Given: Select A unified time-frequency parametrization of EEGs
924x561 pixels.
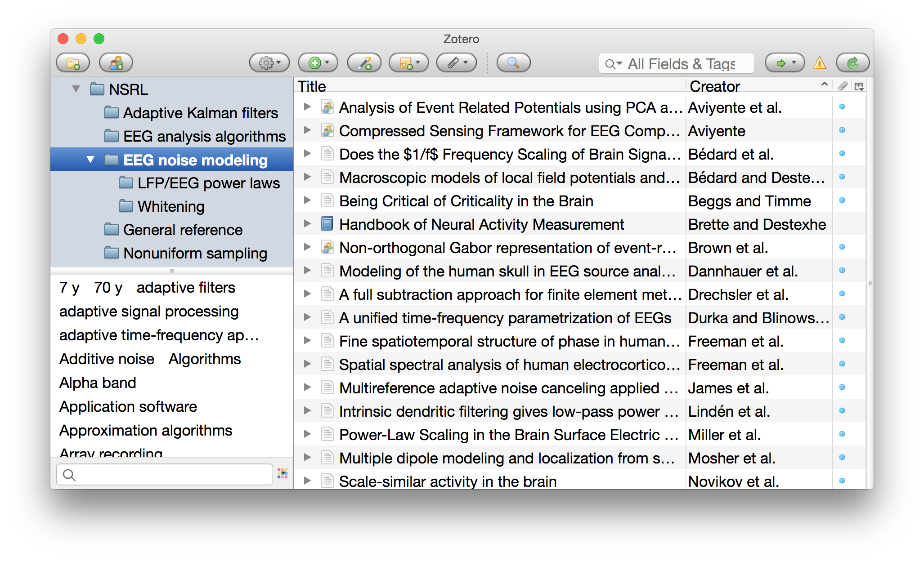Looking at the screenshot, I should coord(580,318).
